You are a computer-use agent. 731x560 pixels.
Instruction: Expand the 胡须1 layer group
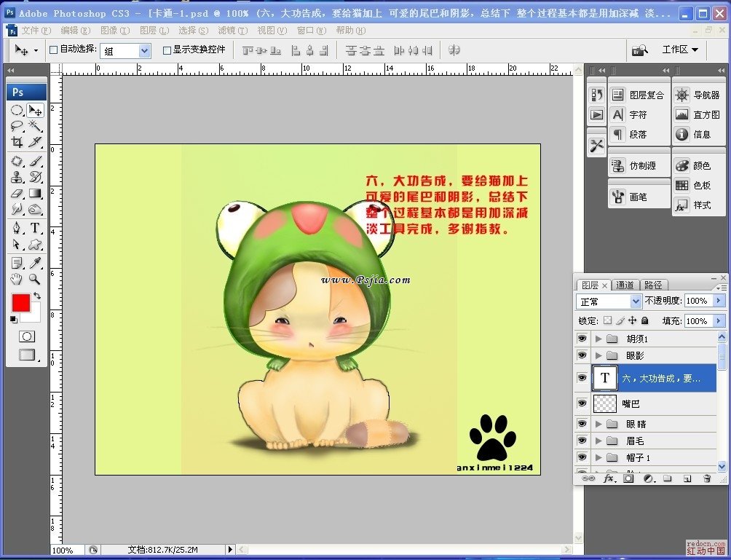(x=598, y=339)
